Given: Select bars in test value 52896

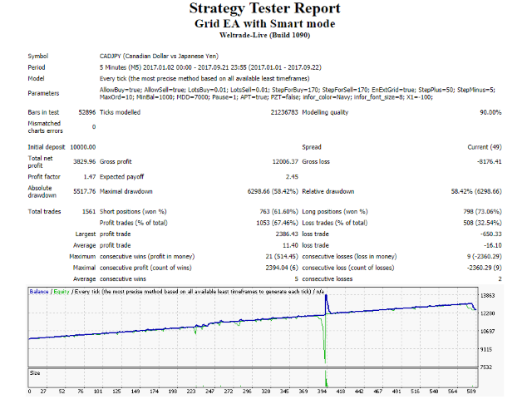Looking at the screenshot, I should pos(87,112).
